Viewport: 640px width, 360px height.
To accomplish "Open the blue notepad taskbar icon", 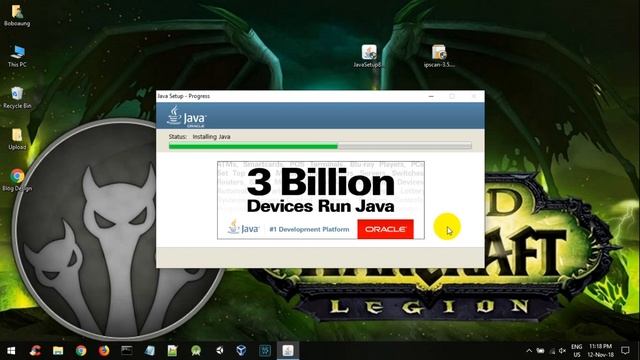I will coord(149,351).
